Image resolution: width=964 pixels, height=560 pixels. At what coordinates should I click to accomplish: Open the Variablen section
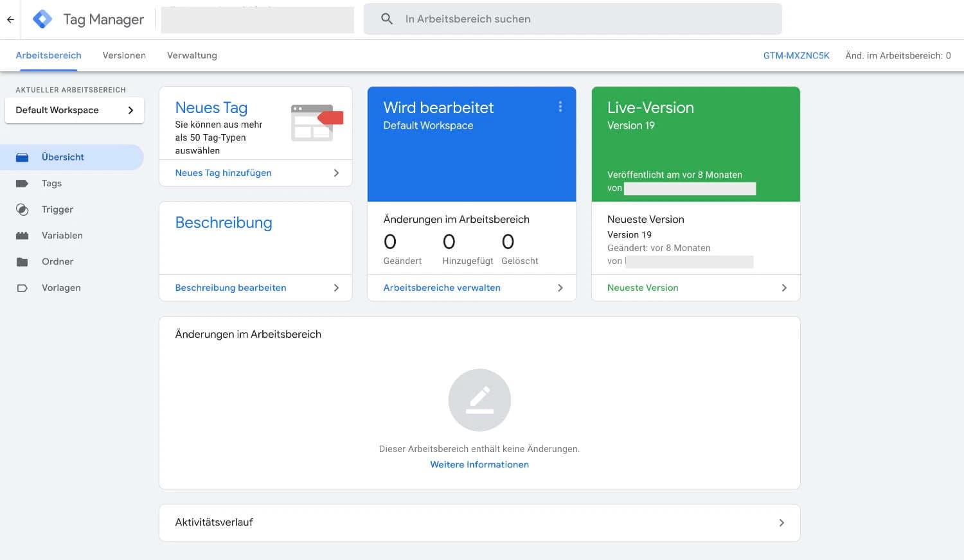[62, 235]
